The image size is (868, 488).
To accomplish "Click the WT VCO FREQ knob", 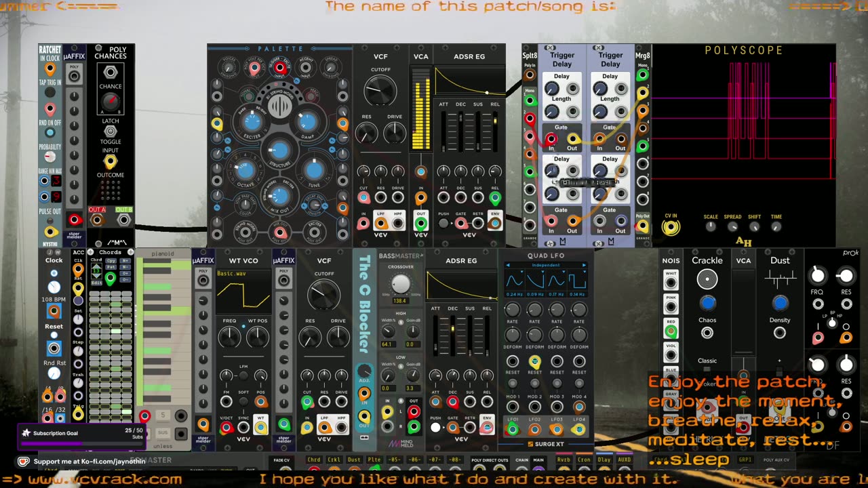I will coord(230,337).
